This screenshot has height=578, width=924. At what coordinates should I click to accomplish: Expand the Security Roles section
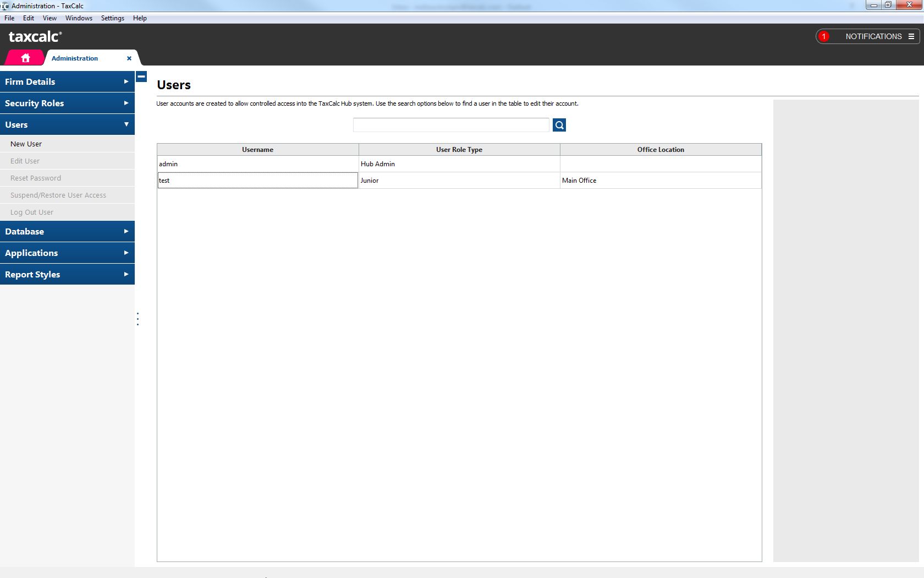(67, 103)
